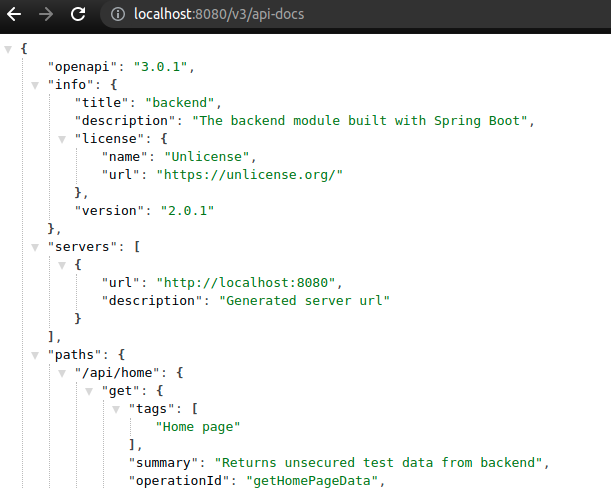Select the "backend" title value
This screenshot has height=489, width=611.
[x=180, y=102]
